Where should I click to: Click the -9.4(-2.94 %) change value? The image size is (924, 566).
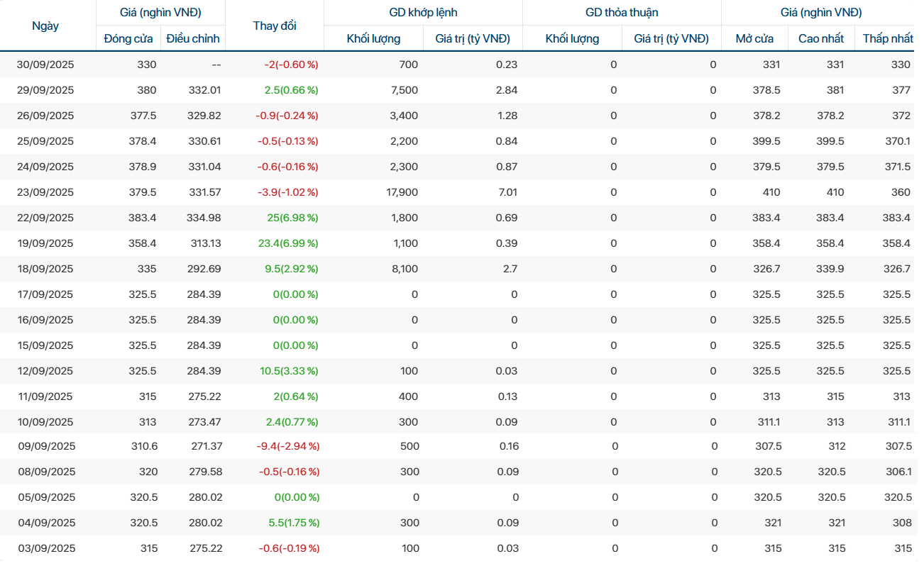288,446
